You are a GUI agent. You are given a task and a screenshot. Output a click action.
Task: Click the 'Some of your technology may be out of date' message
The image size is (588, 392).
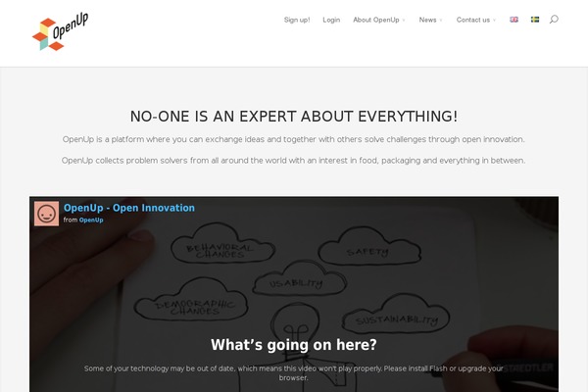tap(294, 372)
